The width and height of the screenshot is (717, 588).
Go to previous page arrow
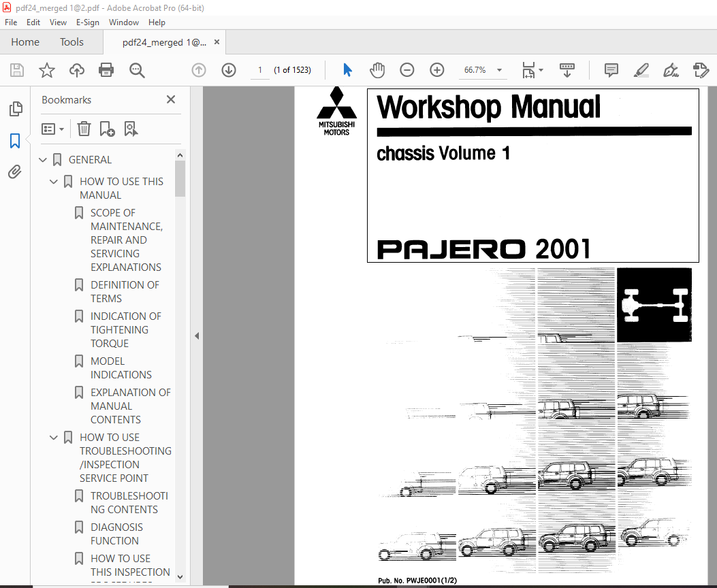coord(198,70)
